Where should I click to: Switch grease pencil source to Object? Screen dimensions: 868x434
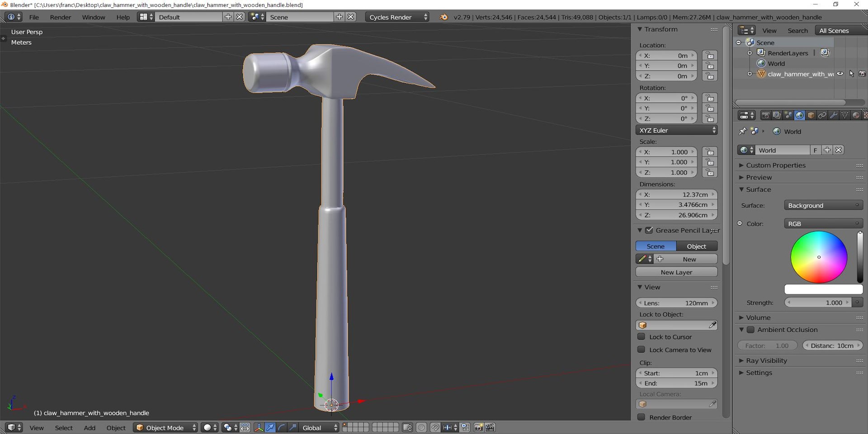(696, 246)
